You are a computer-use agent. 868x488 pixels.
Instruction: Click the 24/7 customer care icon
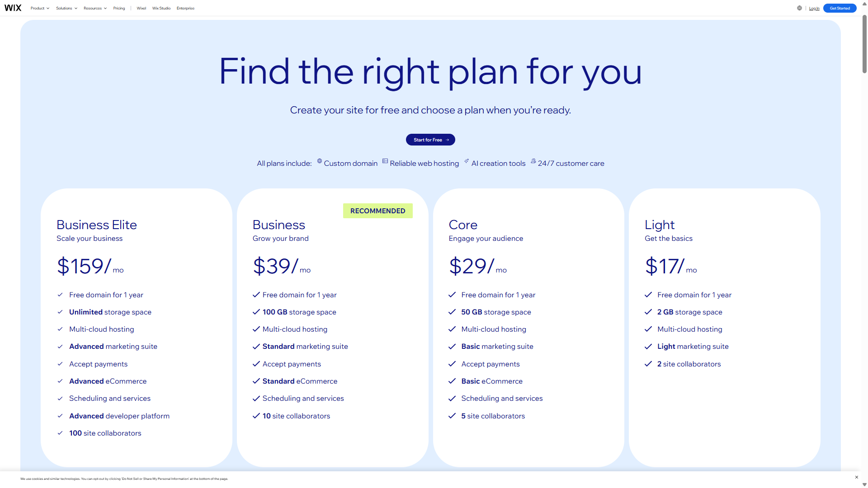533,161
